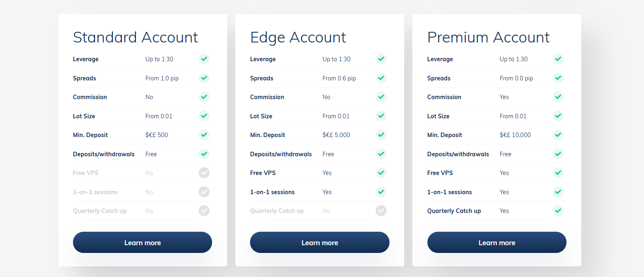Click Learn more under Edge Account
The image size is (644, 277).
319,242
